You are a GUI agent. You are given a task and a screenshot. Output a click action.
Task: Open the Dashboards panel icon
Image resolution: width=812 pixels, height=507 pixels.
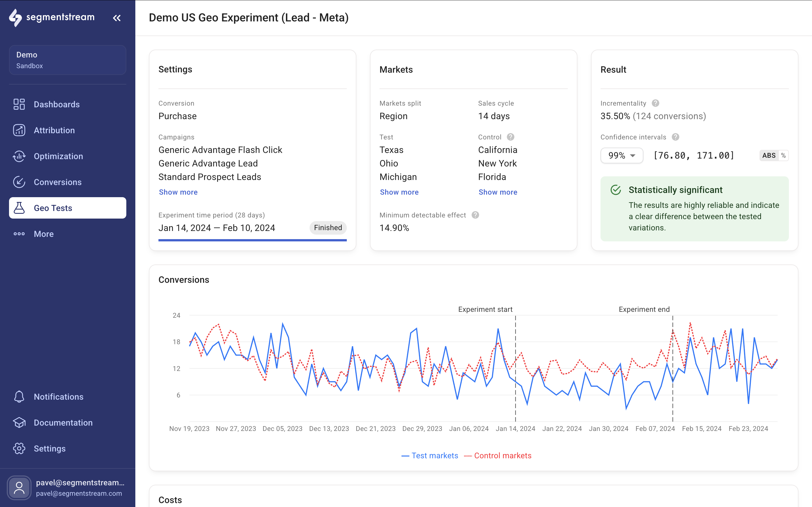click(19, 104)
